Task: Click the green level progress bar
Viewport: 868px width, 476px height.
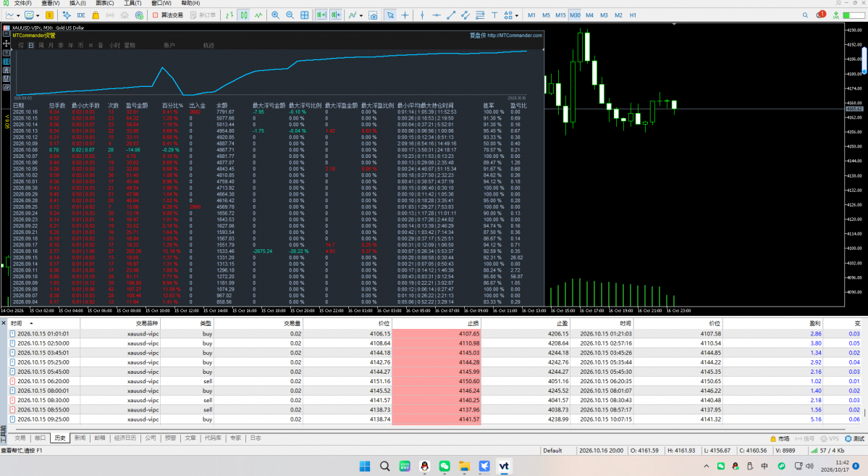Action: [854, 15]
